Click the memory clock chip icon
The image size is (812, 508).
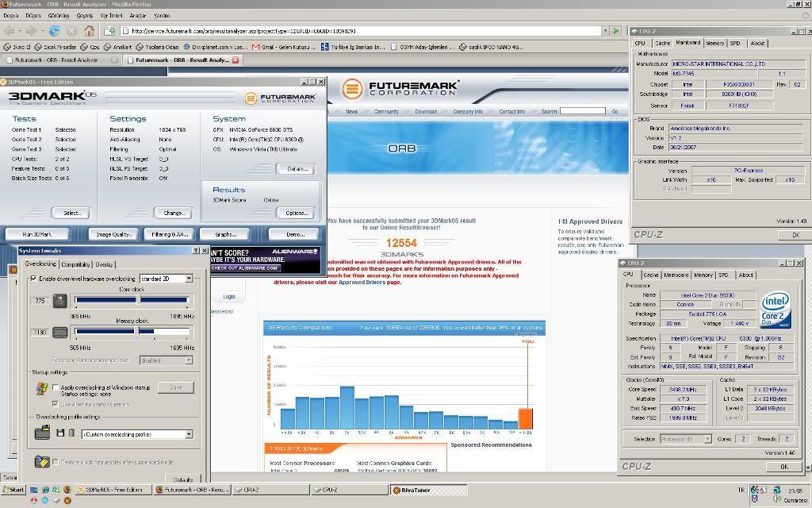click(x=59, y=333)
